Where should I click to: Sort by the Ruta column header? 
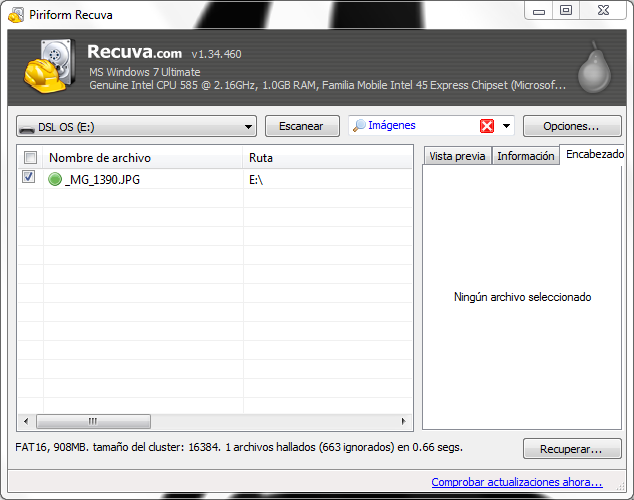[328, 157]
